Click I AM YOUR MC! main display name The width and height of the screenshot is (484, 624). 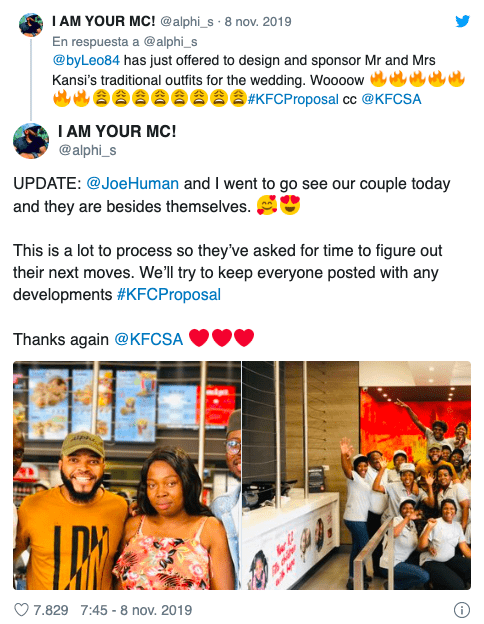pos(117,131)
